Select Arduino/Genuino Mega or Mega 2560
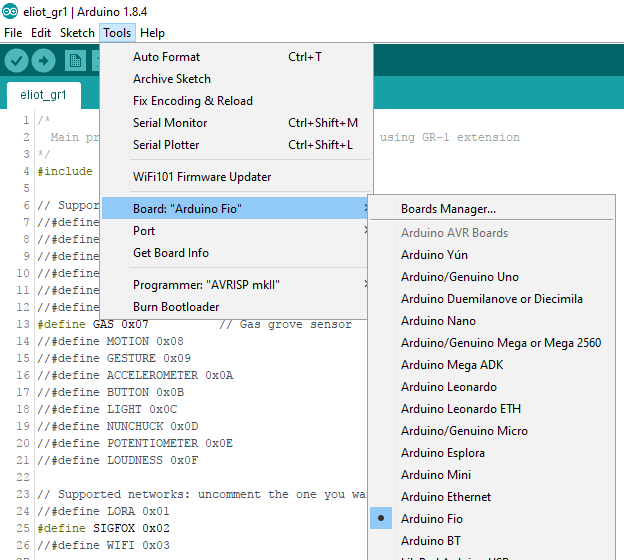Screen dimensions: 624x560 click(x=491, y=343)
